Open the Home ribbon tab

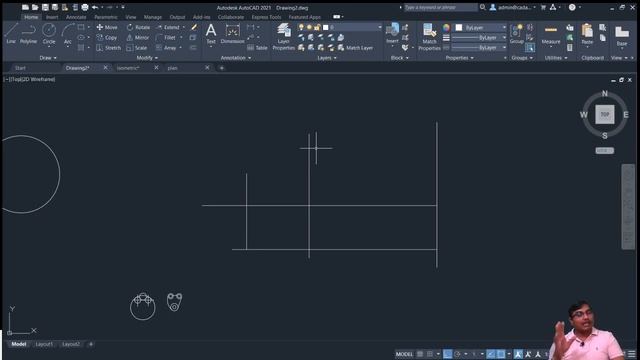click(x=31, y=17)
